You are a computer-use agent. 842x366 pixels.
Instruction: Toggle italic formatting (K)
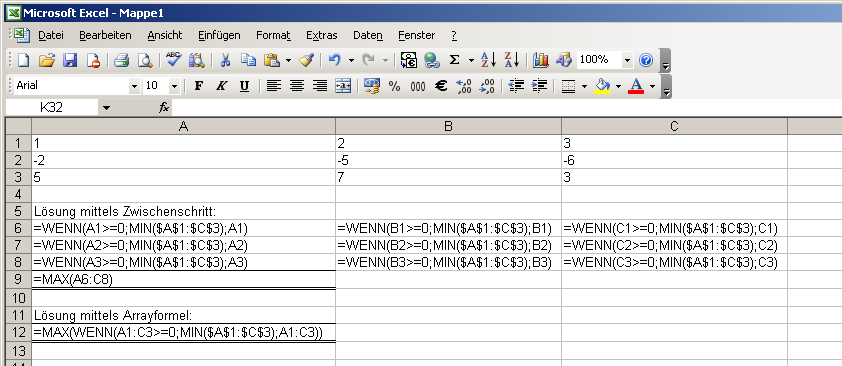click(x=221, y=86)
